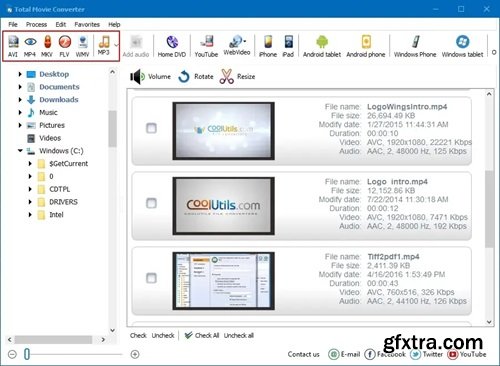The width and height of the screenshot is (500, 366).
Task: Select WMV conversion icon
Action: click(83, 46)
